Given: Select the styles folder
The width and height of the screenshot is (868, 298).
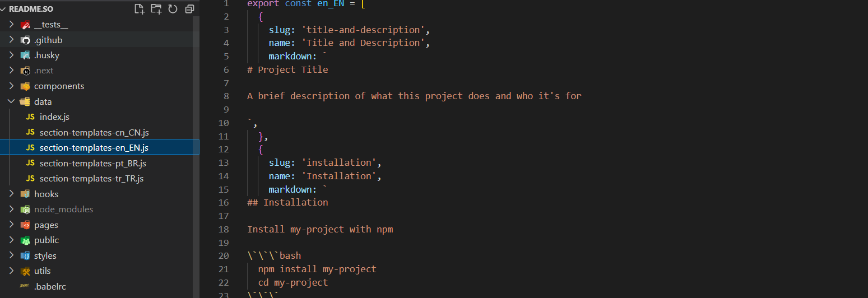Looking at the screenshot, I should click(45, 256).
